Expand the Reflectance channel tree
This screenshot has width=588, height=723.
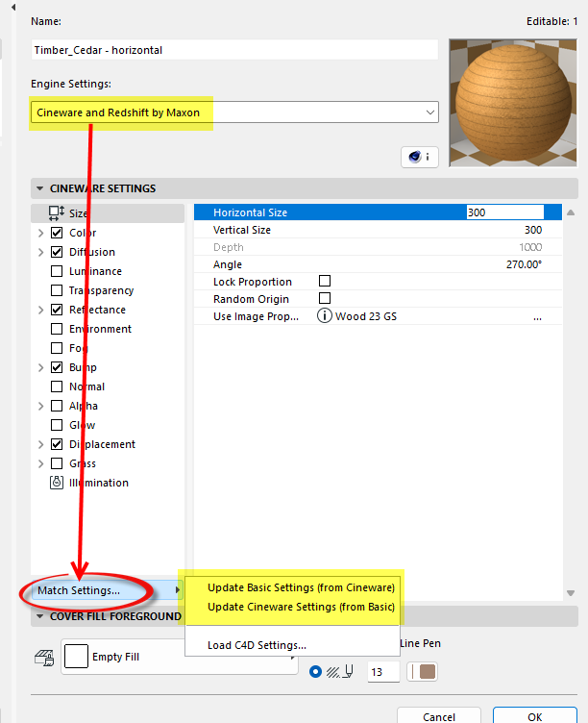pos(40,310)
